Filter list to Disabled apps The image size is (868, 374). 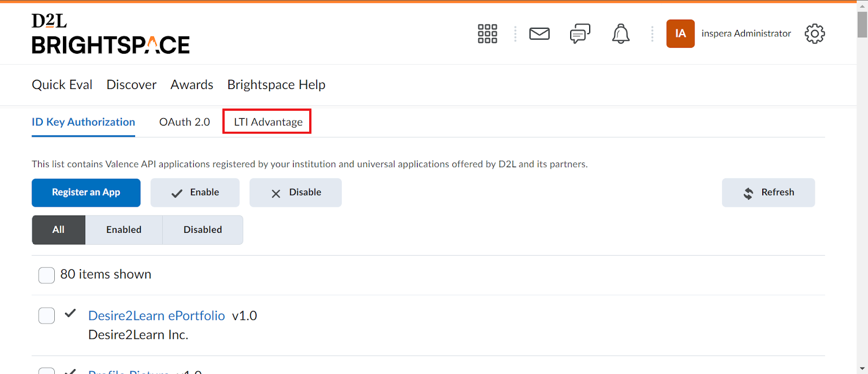(203, 230)
